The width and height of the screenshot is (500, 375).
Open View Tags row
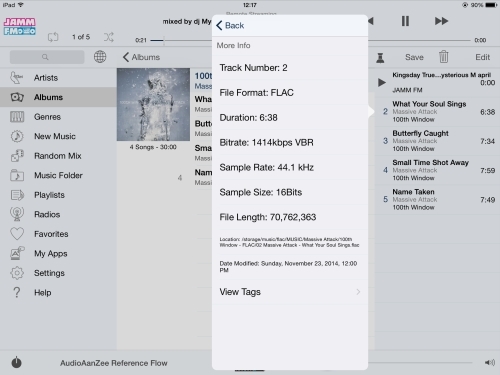290,292
